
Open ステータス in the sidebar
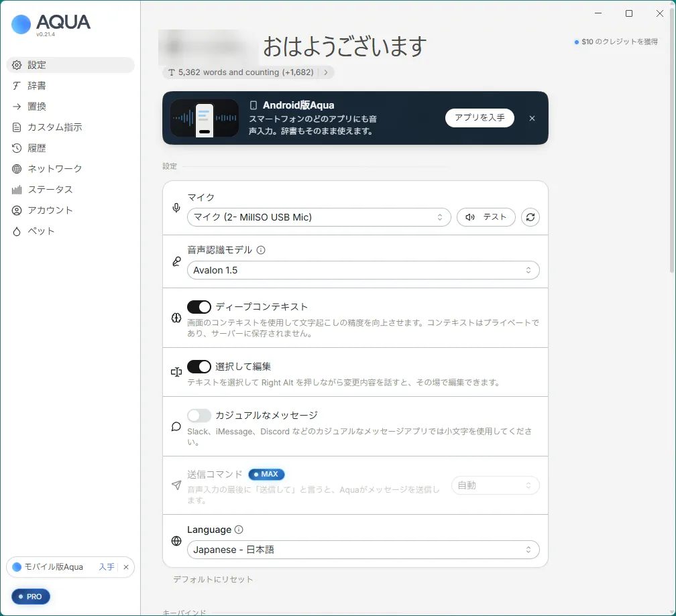(x=70, y=190)
